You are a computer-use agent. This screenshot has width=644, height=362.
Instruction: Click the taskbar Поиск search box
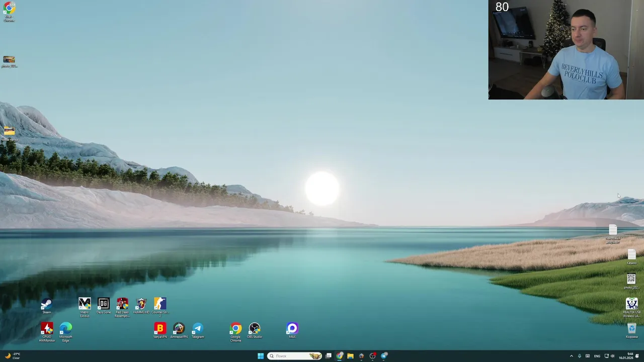point(295,356)
